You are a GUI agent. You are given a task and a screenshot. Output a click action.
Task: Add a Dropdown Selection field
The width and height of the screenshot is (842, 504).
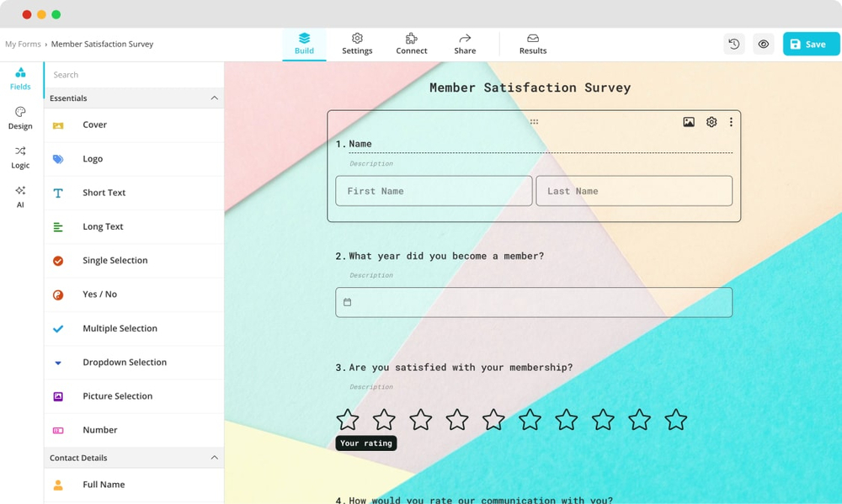tap(124, 362)
